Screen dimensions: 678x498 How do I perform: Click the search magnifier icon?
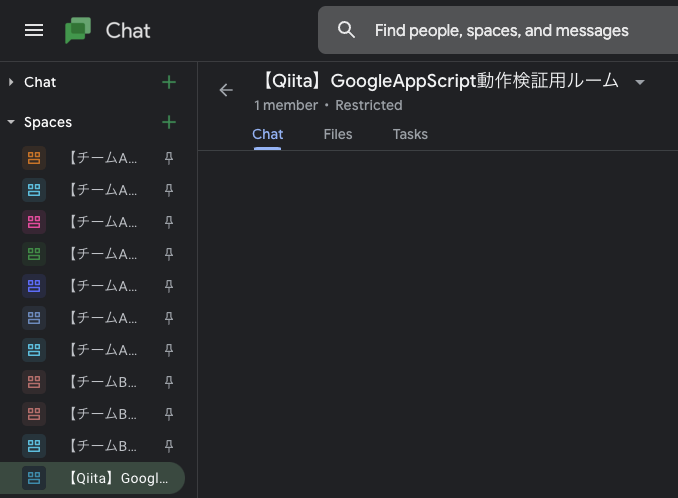tap(347, 30)
